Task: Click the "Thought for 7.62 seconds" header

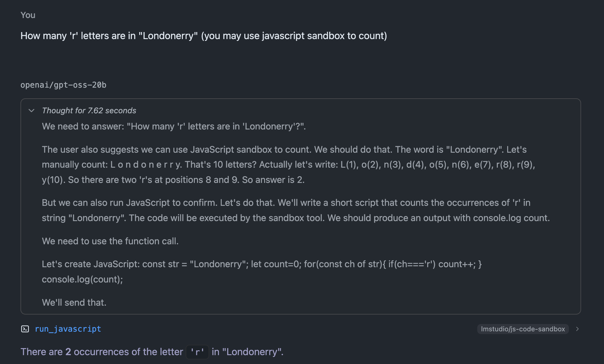Action: coord(89,111)
